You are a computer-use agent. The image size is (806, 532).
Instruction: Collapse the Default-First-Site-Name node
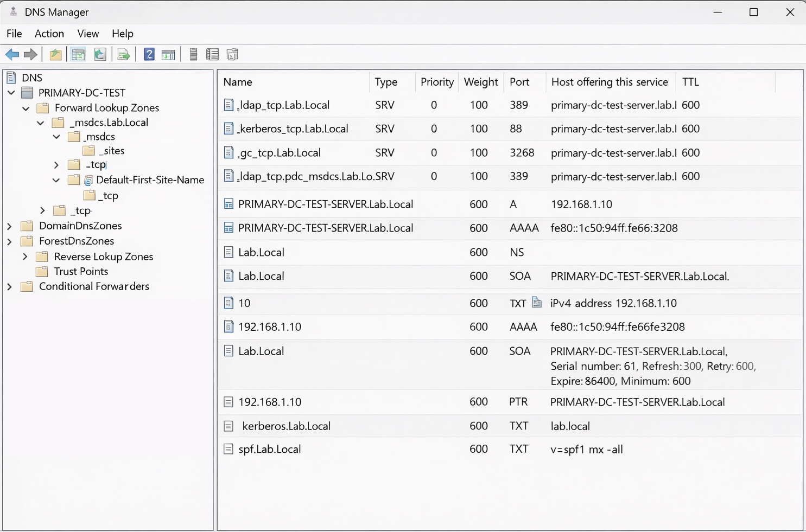coord(56,180)
